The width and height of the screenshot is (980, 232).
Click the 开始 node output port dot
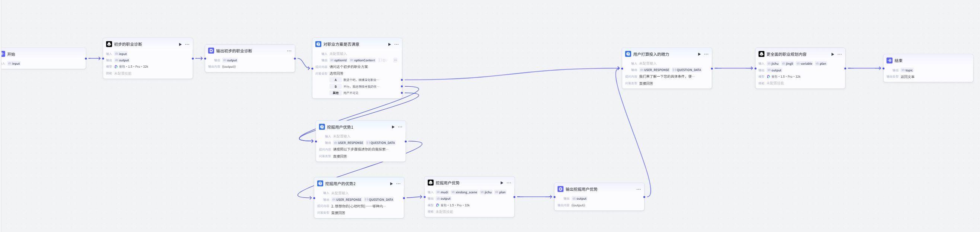click(x=86, y=58)
